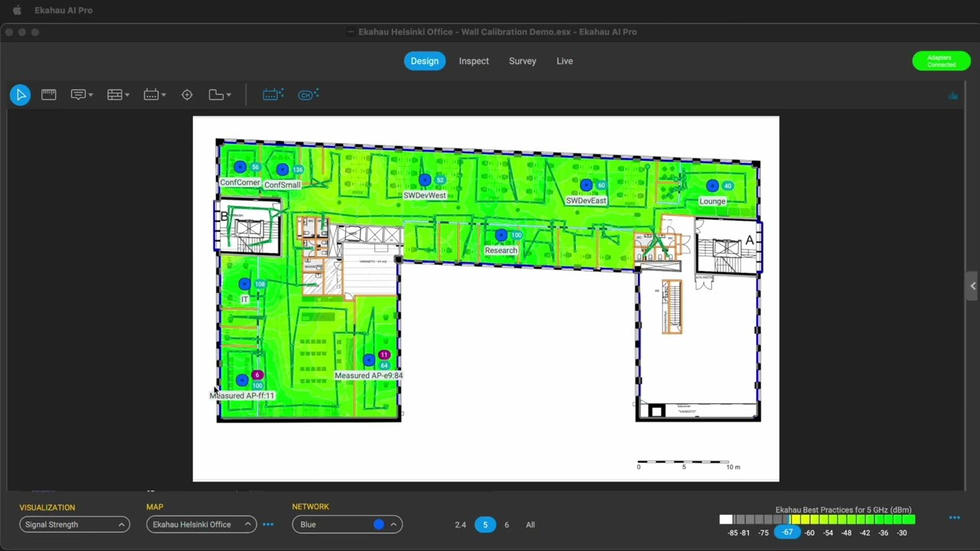
Task: Click the -67 dBm marker on the signal legend
Action: pos(788,532)
